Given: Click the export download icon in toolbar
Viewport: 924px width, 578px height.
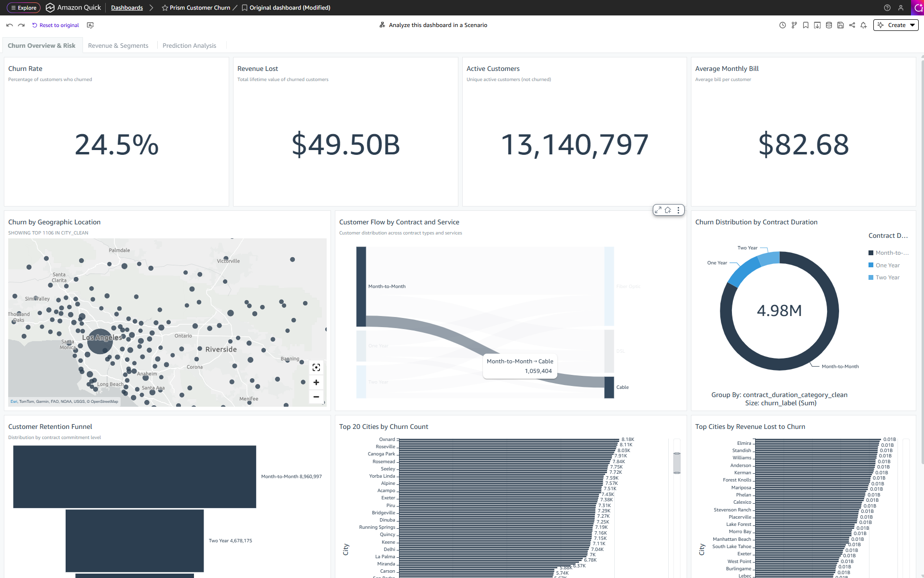Looking at the screenshot, I should pos(817,25).
